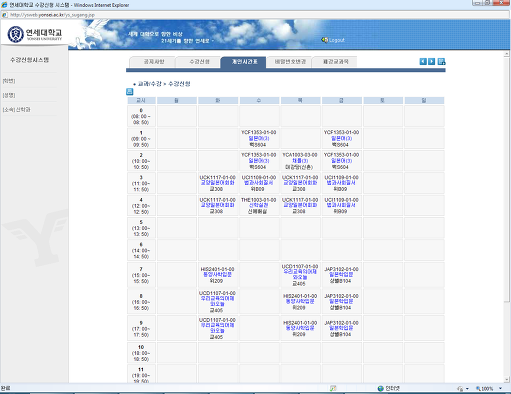Click the 교과/수강 > 수강신청 breadcrumb text
The width and height of the screenshot is (511, 394).
164,84
